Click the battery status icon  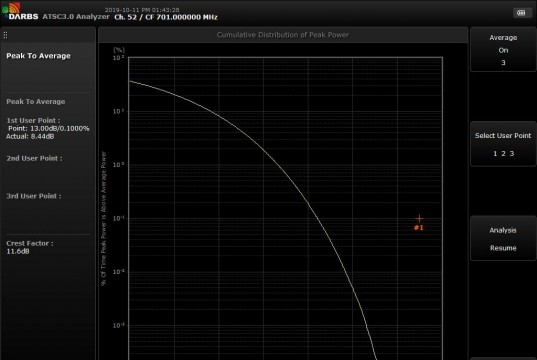(x=521, y=13)
